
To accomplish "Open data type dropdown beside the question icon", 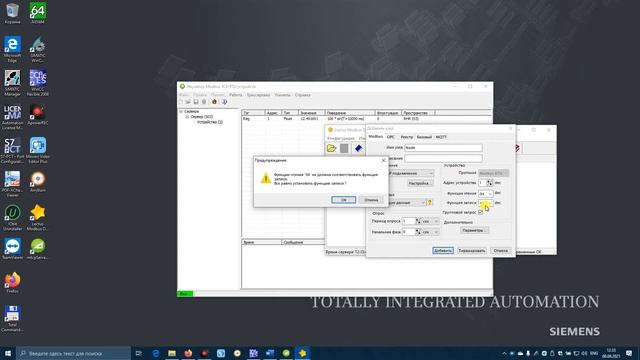I will pyautogui.click(x=406, y=202).
